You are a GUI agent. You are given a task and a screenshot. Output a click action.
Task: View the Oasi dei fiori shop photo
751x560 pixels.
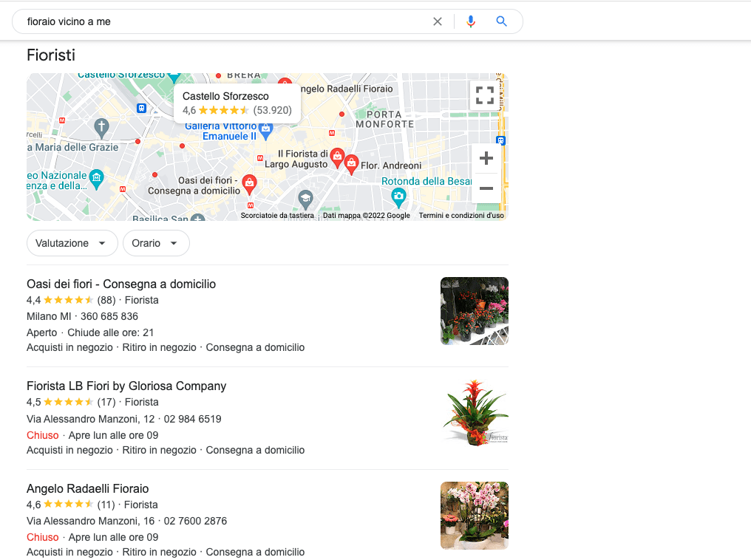[474, 311]
